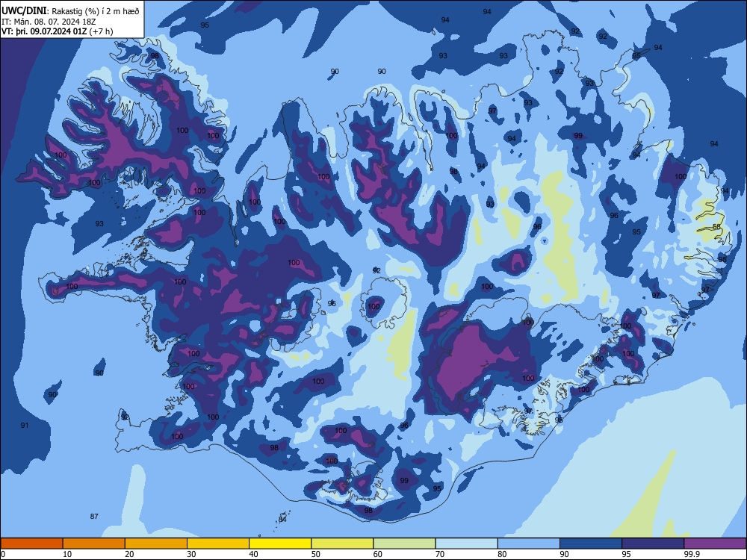The height and width of the screenshot is (560, 747).
Task: Click the 'VT: þri. 09.07.2024 01Z' line
Action: tap(44, 31)
